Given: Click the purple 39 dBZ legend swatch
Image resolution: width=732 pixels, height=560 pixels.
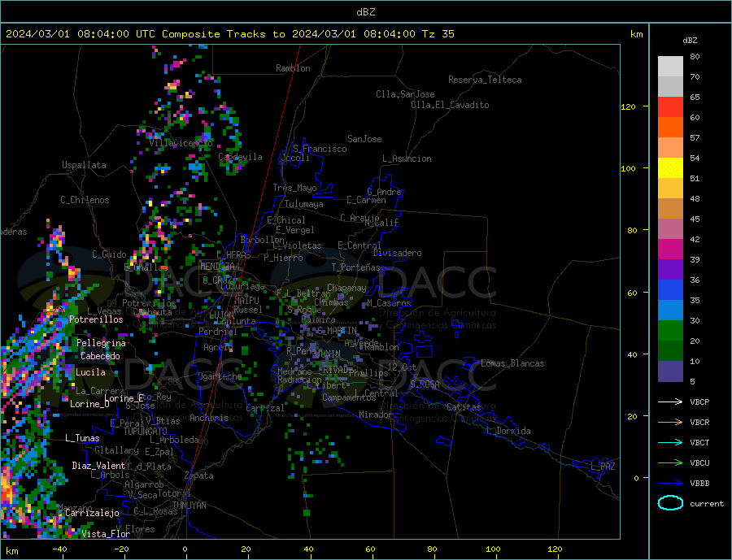Looking at the screenshot, I should pos(670,270).
